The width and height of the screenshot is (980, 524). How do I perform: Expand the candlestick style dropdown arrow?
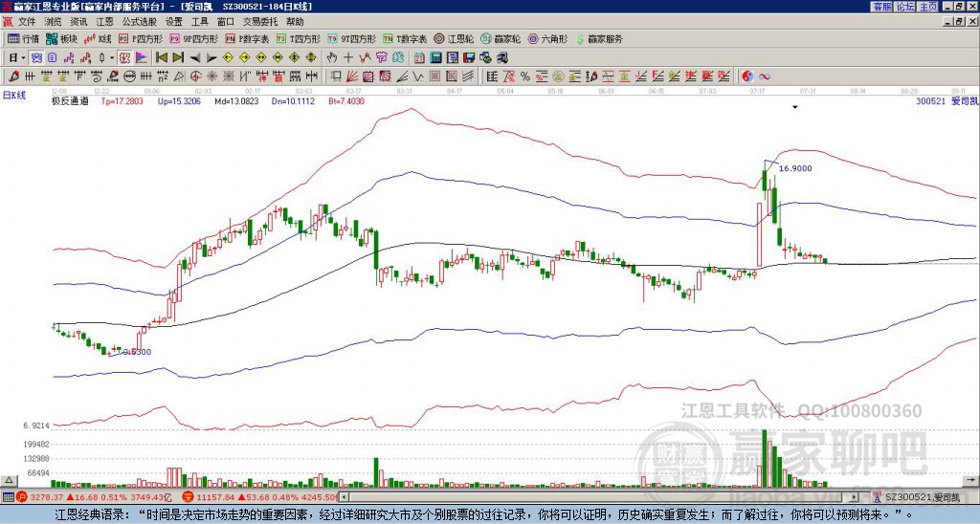click(112, 58)
